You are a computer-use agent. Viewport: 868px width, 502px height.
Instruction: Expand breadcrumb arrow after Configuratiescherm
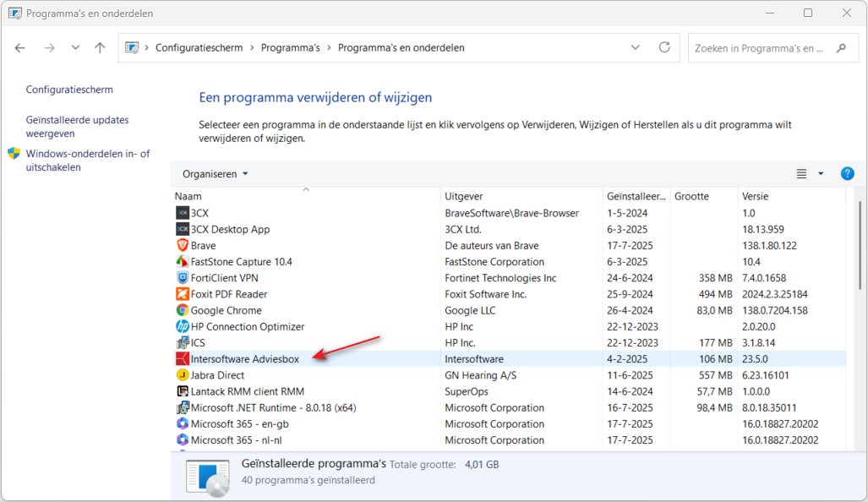point(252,48)
